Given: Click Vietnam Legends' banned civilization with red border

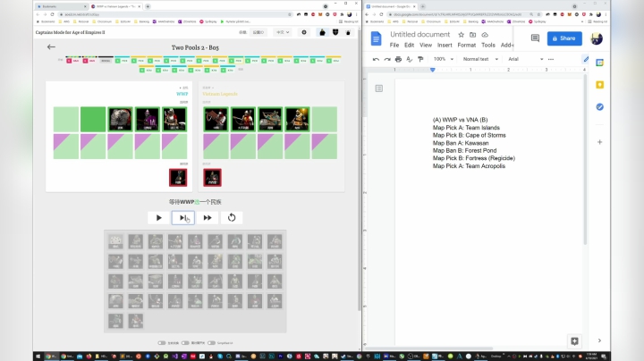Looking at the screenshot, I should [212, 178].
